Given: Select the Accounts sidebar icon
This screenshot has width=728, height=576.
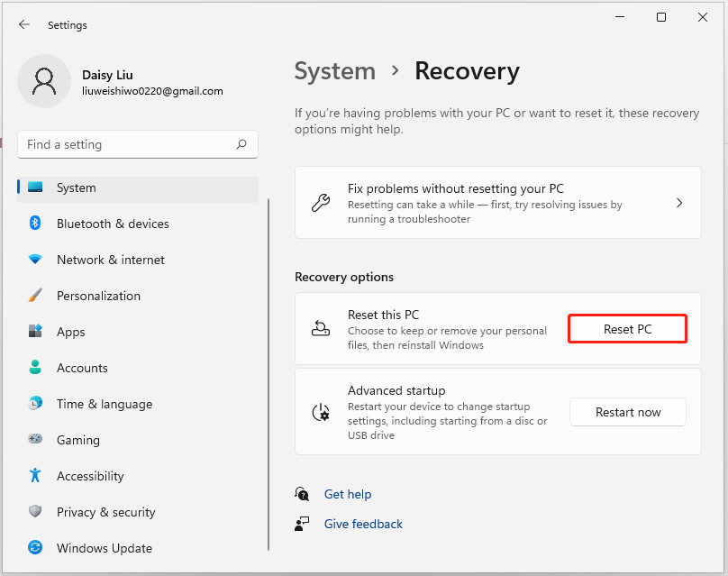Looking at the screenshot, I should (34, 368).
